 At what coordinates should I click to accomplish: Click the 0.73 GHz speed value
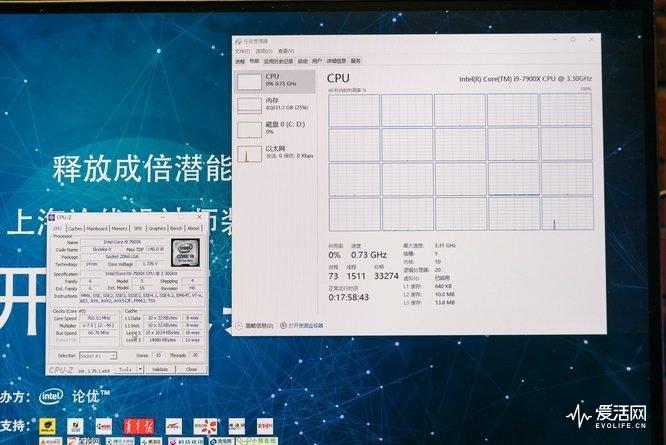(x=369, y=255)
